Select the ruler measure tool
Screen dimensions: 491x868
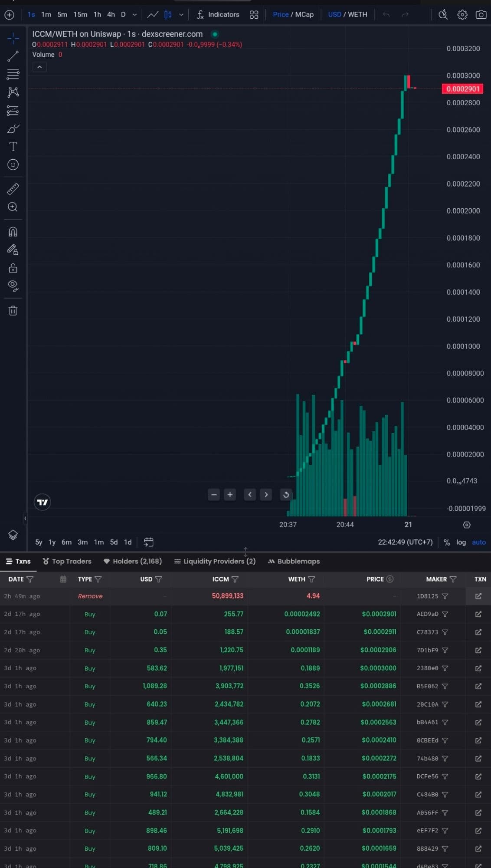13,189
